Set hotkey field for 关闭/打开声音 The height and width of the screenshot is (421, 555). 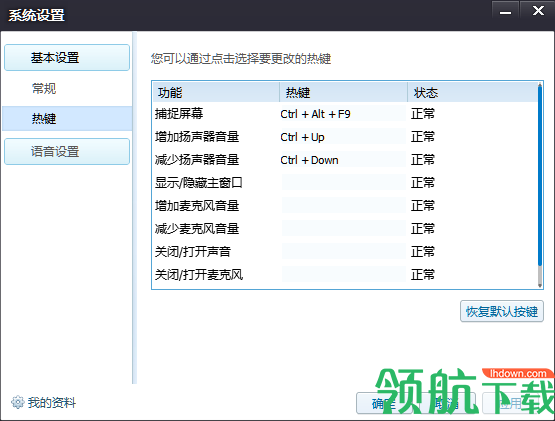click(344, 252)
